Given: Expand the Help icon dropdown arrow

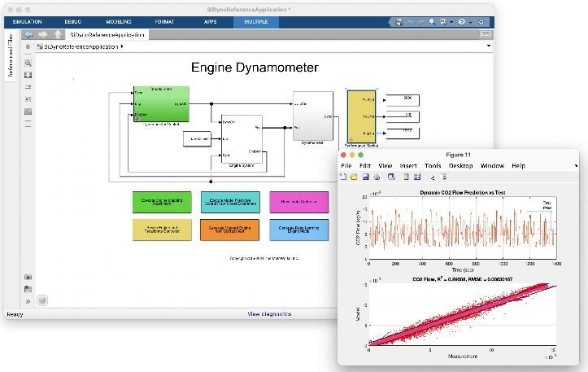Looking at the screenshot, I should 470,23.
